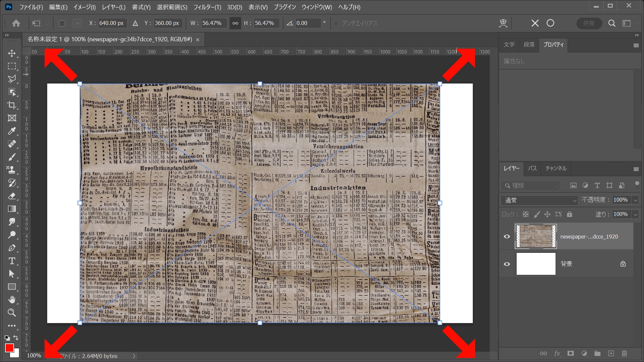This screenshot has height=362, width=644.
Task: Open the 不透明度 opacity dropdown arrow
Action: [x=635, y=200]
